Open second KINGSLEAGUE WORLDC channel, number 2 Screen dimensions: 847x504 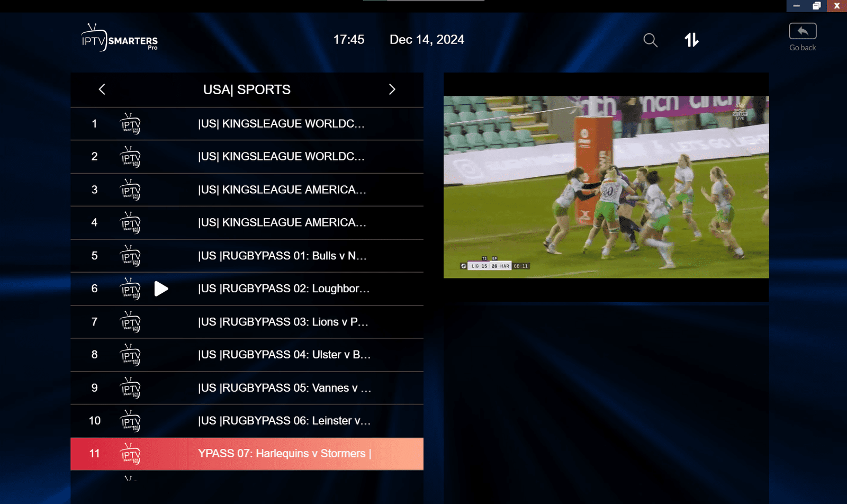point(247,157)
